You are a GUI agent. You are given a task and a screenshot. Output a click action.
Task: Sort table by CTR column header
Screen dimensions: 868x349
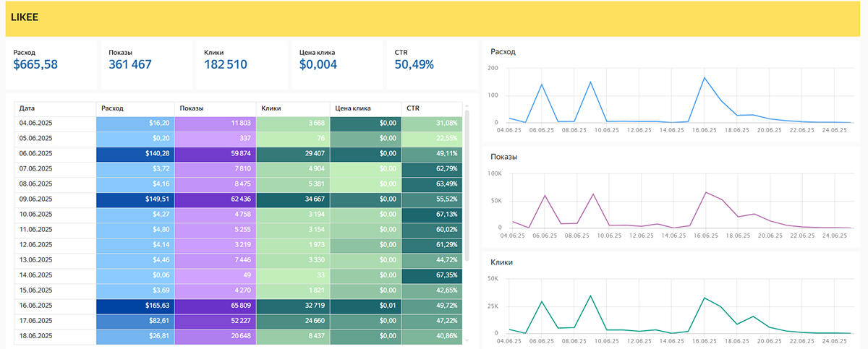pyautogui.click(x=432, y=108)
